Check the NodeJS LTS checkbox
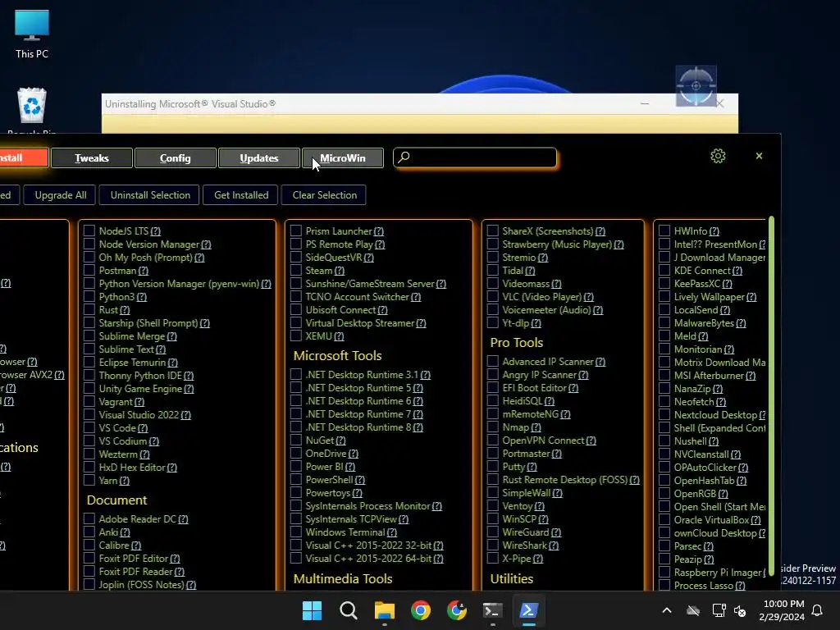Screen dimensions: 840x630 [89, 231]
